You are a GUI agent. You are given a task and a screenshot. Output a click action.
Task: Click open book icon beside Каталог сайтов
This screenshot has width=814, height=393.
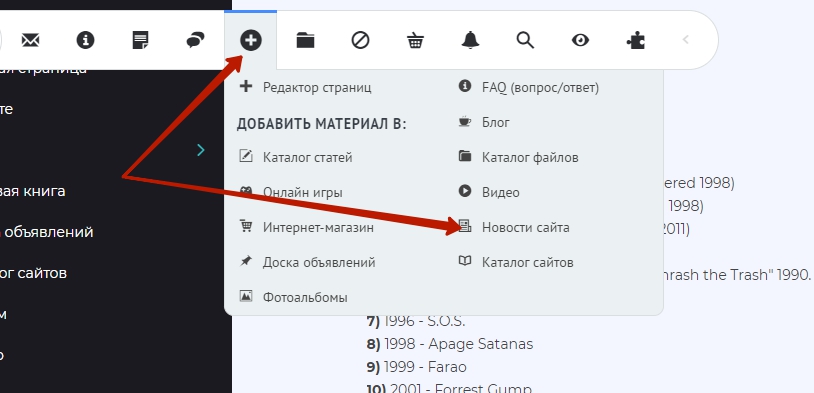pos(465,261)
